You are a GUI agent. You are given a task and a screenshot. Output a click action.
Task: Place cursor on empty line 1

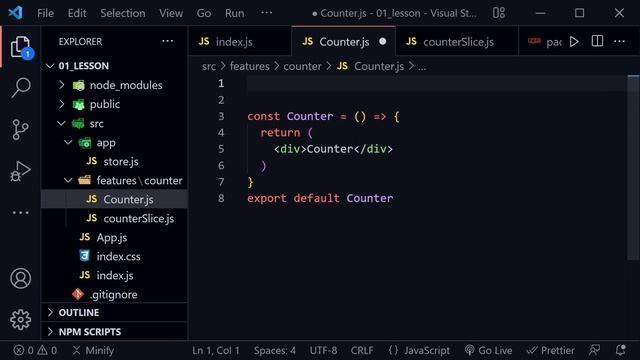pyautogui.click(x=437, y=84)
